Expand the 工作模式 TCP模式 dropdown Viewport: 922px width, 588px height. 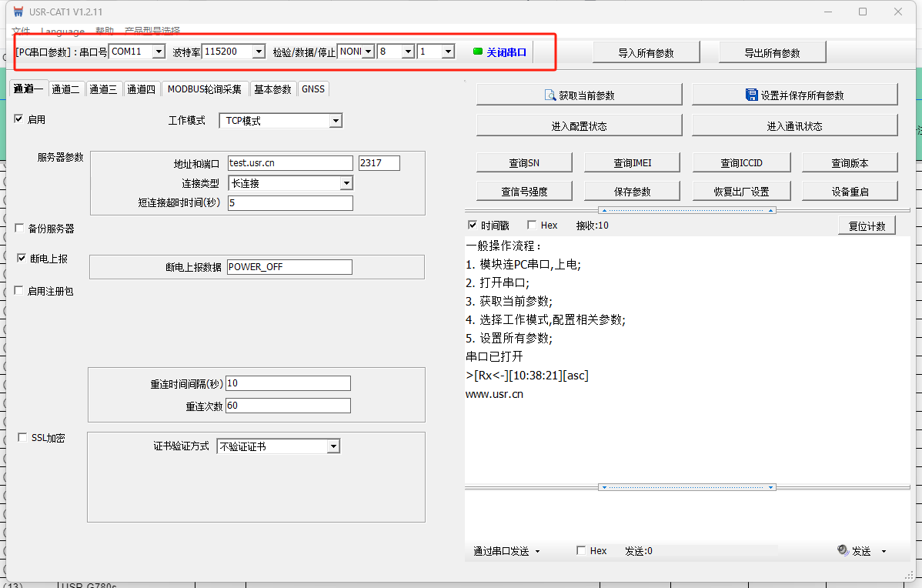(x=335, y=121)
